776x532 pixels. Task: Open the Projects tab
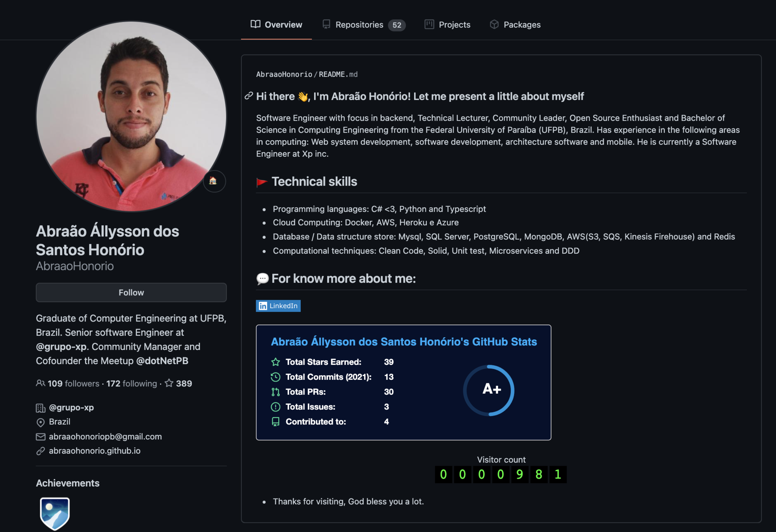(x=447, y=24)
